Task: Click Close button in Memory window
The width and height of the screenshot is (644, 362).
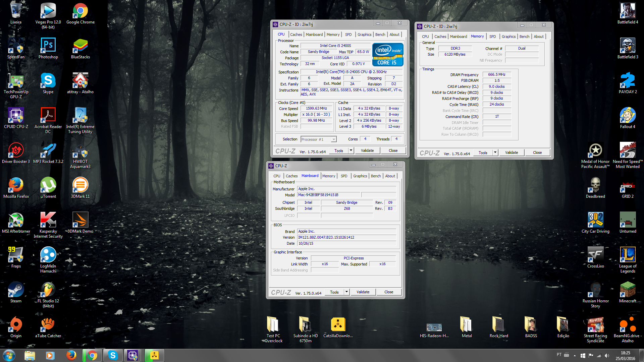Action: (x=537, y=153)
